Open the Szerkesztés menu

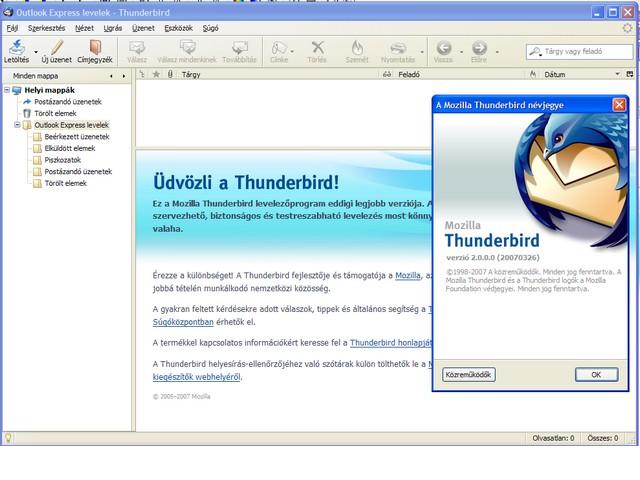tap(47, 28)
